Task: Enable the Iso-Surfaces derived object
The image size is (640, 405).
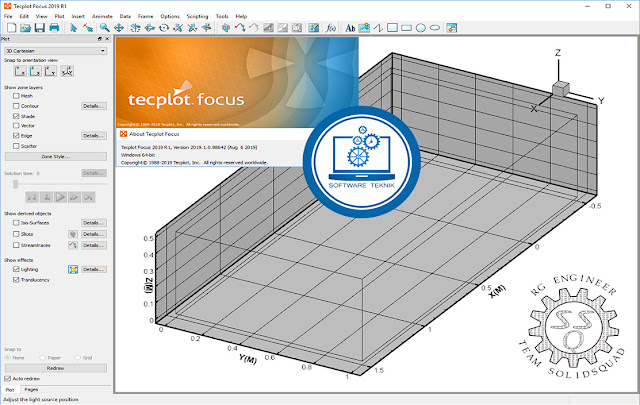Action: [x=16, y=223]
